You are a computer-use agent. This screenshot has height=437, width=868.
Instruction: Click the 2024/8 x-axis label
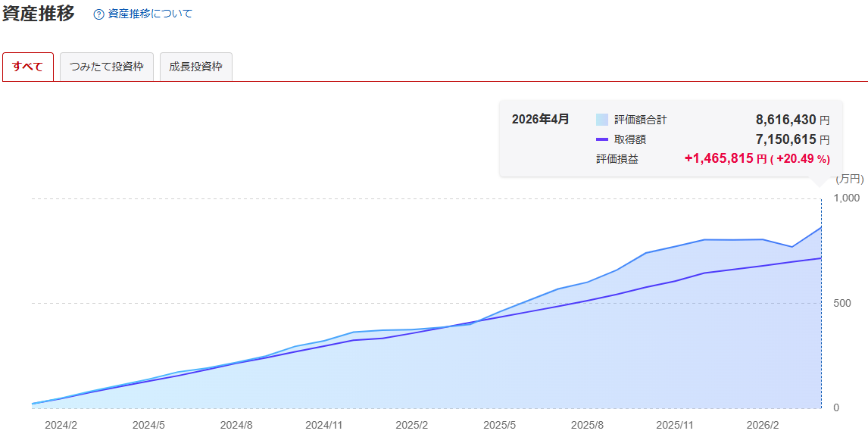tap(236, 425)
